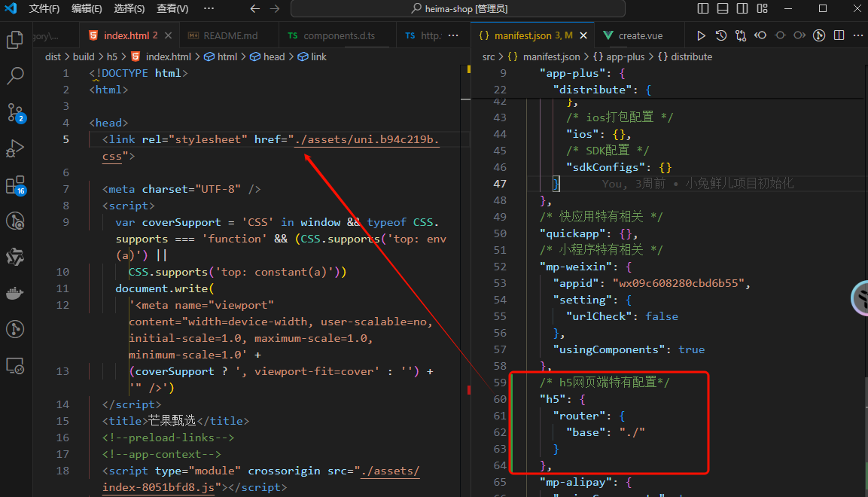Open Source Control view with 2 badge
Viewport: 868px width, 497px height.
[15, 112]
